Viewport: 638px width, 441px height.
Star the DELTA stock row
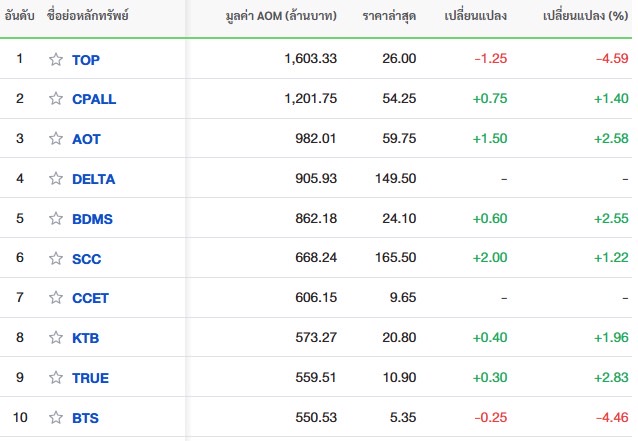click(x=56, y=178)
